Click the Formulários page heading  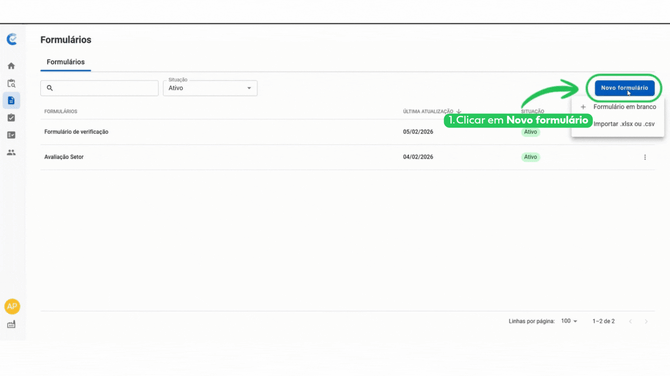[x=66, y=40]
